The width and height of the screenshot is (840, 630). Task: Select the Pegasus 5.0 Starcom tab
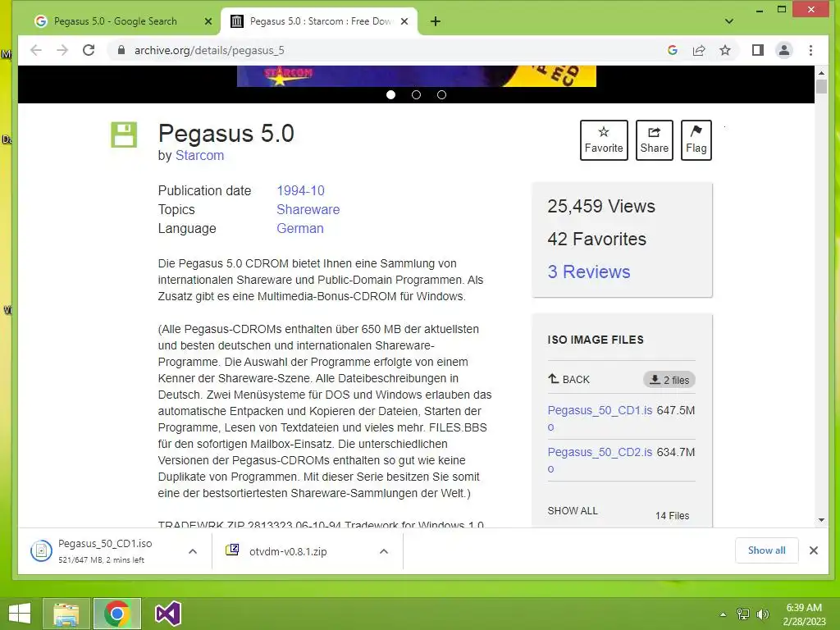[320, 21]
